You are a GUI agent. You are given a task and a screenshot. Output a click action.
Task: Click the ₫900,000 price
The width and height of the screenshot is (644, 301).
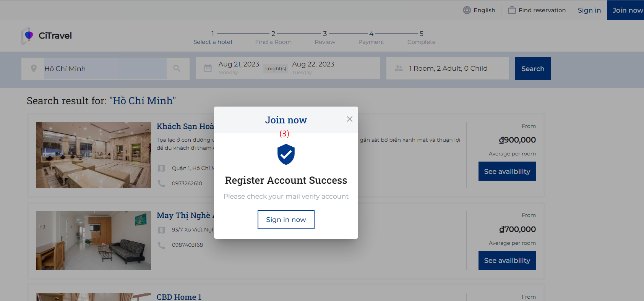pos(517,140)
